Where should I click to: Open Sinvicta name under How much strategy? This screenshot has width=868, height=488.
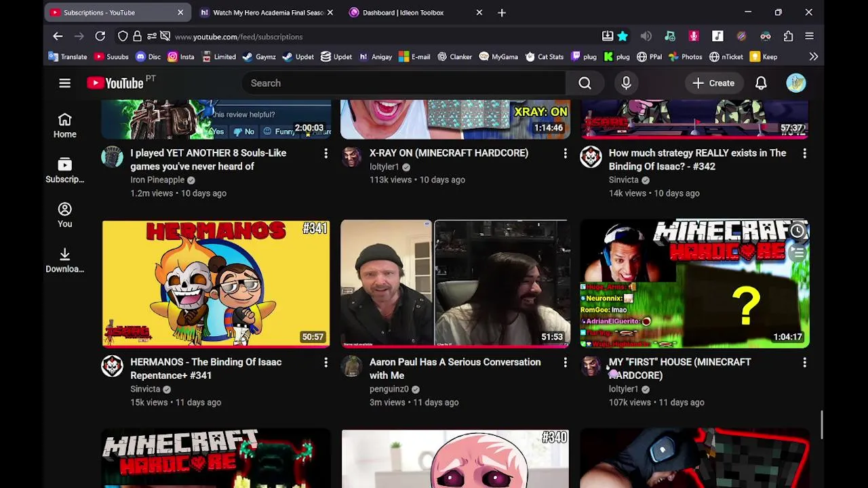[623, 180]
